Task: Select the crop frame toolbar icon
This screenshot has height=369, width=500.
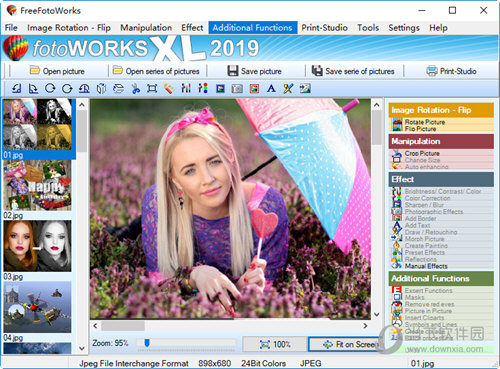Action: tap(152, 88)
